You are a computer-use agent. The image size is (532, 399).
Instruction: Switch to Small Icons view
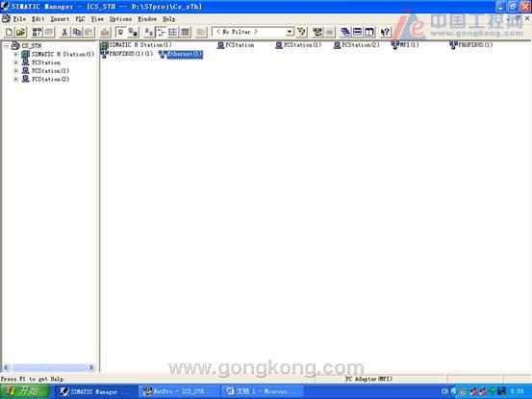point(162,32)
